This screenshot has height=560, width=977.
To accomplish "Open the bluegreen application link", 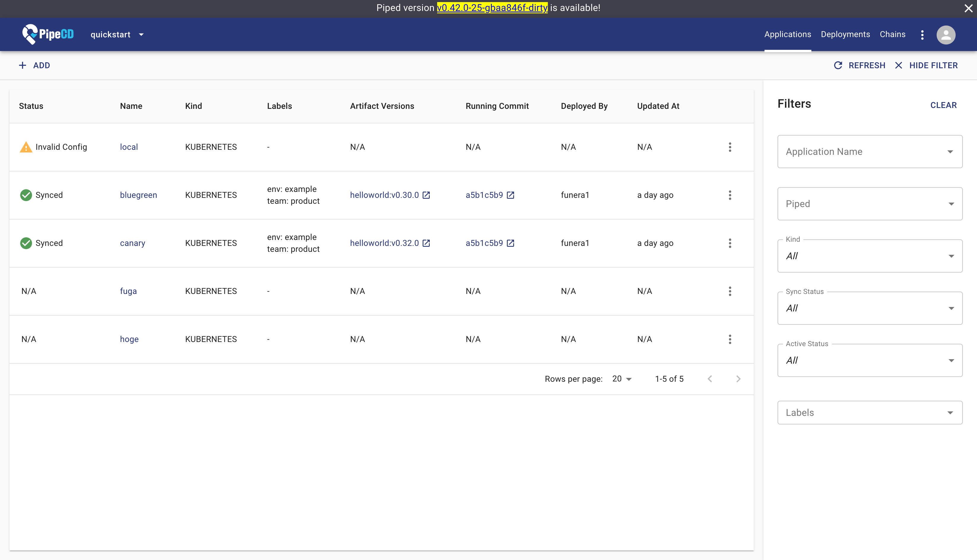I will pos(139,195).
